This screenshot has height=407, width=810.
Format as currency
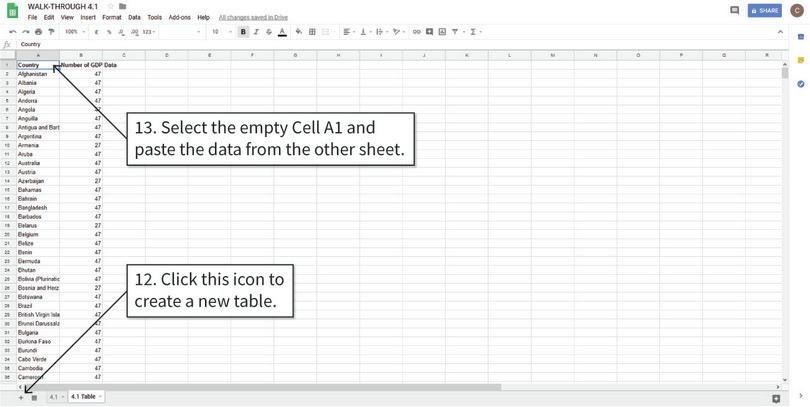pyautogui.click(x=97, y=32)
